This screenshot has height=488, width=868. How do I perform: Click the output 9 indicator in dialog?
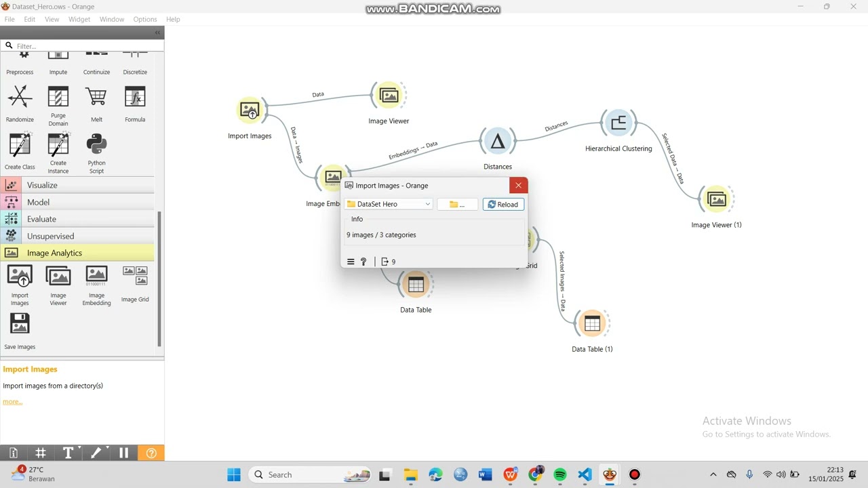pos(389,262)
